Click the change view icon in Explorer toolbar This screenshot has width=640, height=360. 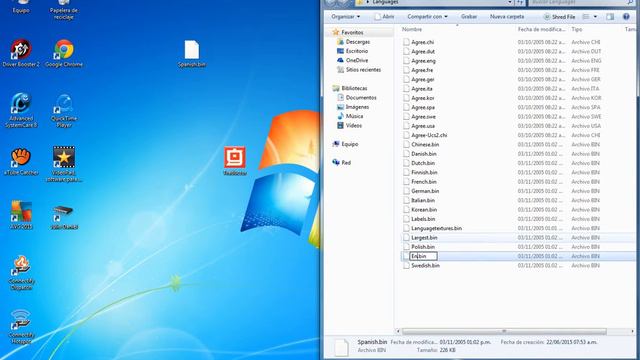tap(586, 17)
